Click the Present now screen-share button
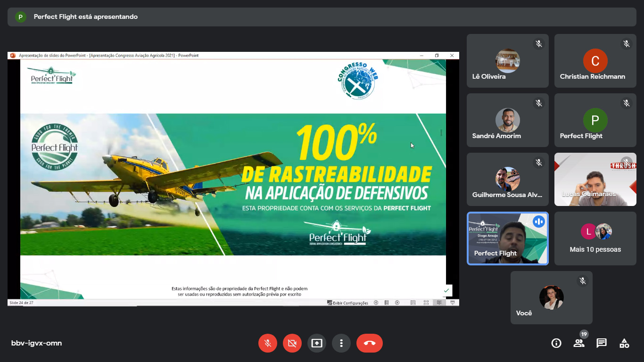 pyautogui.click(x=317, y=343)
